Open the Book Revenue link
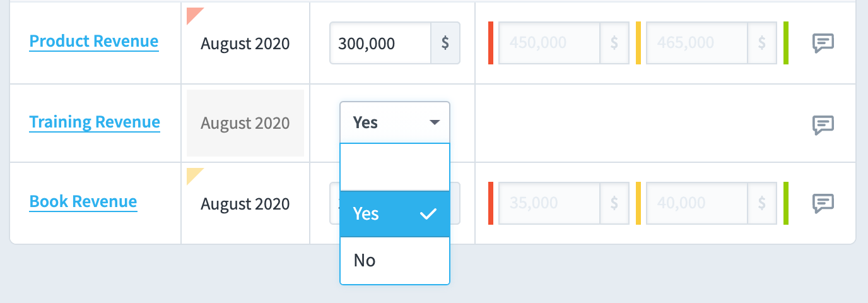 [83, 202]
